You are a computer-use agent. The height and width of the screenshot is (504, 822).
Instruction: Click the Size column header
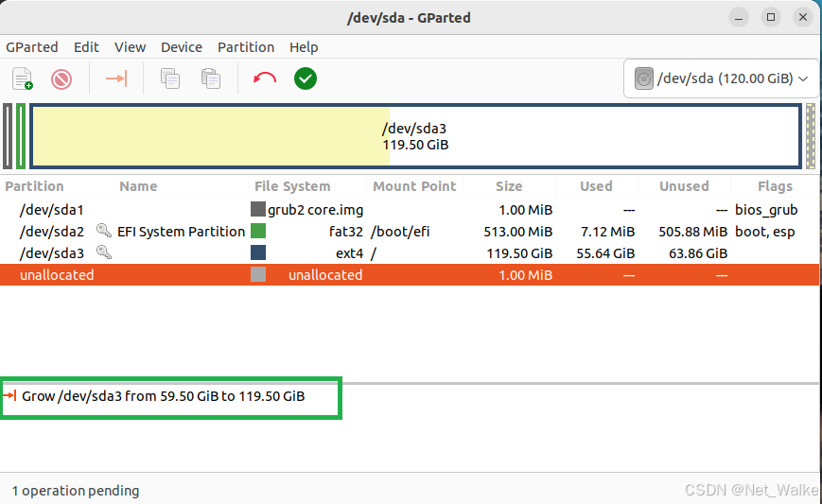(509, 186)
